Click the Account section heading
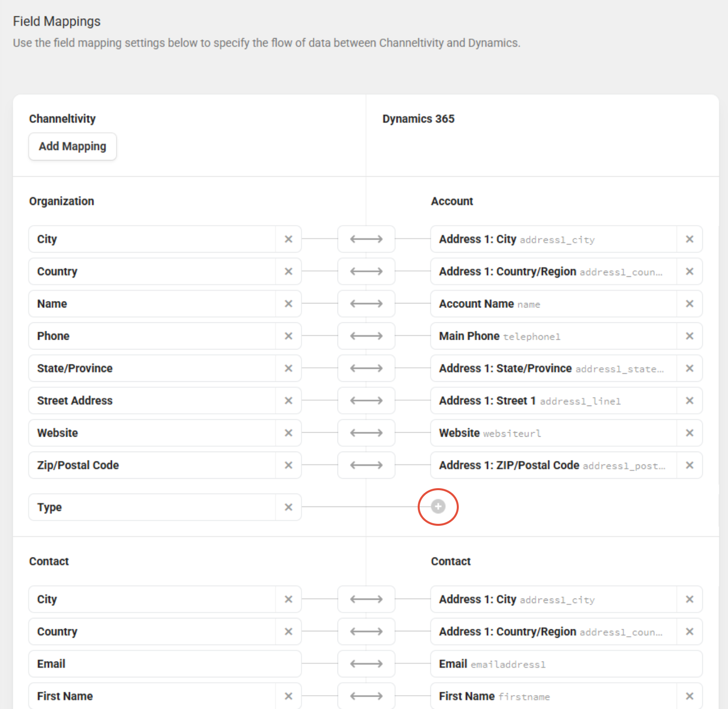Image resolution: width=728 pixels, height=709 pixels. (x=452, y=201)
